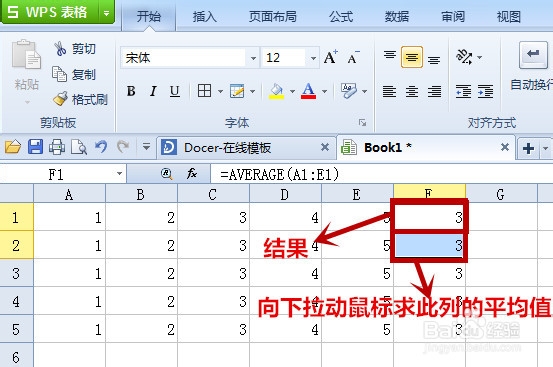
Task: Click the Paste clipboard icon
Action: click(x=26, y=54)
